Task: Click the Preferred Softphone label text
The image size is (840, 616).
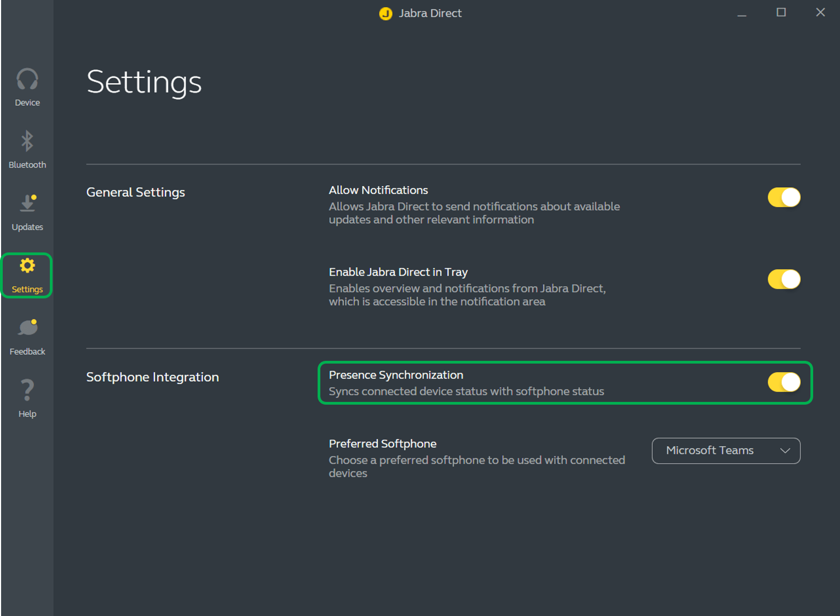Action: click(x=382, y=444)
